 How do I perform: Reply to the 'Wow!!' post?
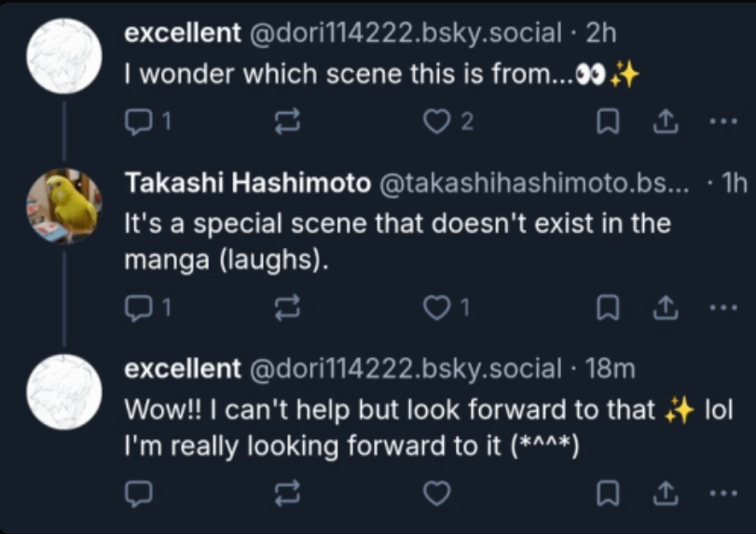coord(139,494)
